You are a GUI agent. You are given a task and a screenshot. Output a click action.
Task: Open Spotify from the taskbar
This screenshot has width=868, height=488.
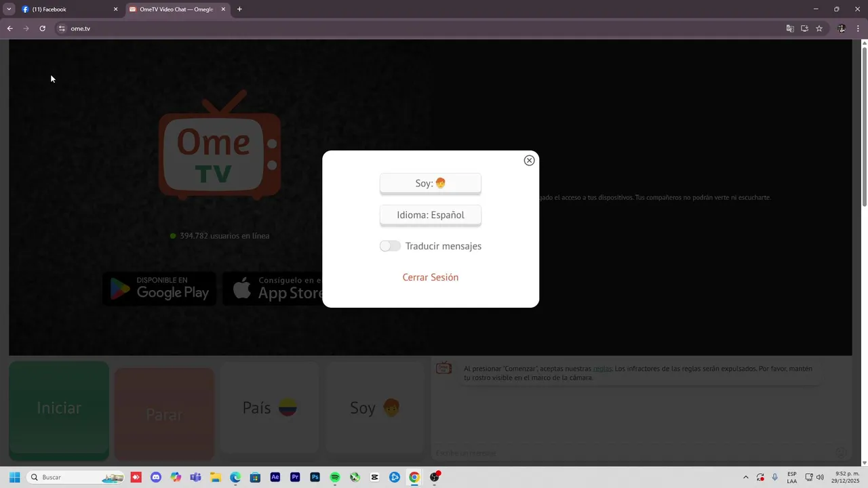335,477
